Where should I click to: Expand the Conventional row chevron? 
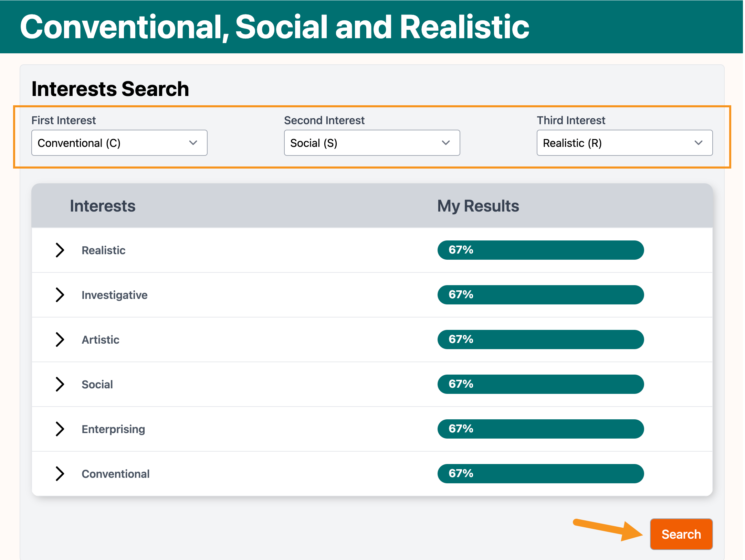pyautogui.click(x=60, y=474)
